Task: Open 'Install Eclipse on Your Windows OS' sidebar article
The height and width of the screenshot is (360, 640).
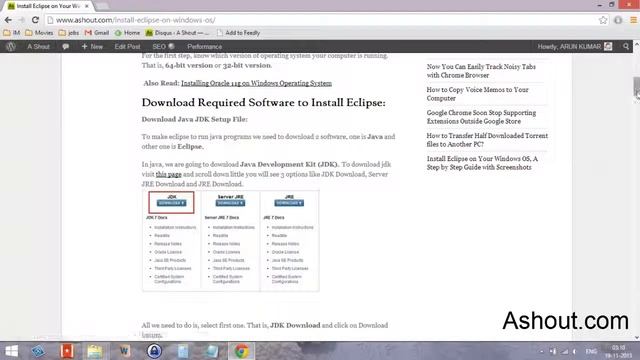Action: tap(482, 163)
